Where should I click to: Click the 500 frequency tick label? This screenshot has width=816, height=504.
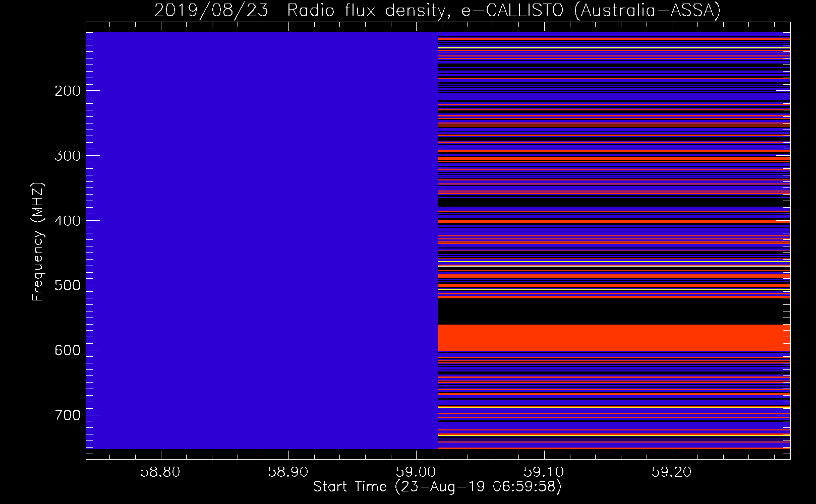(x=68, y=285)
